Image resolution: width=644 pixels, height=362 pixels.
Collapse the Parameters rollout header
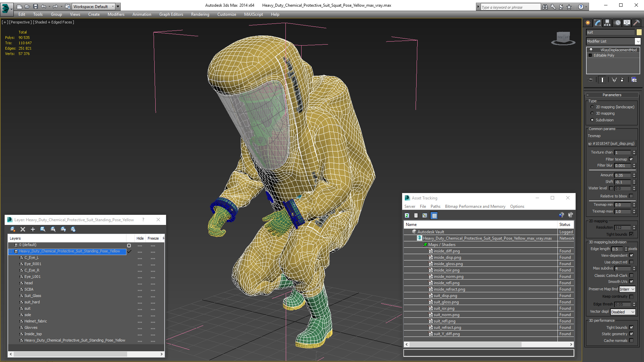point(612,95)
